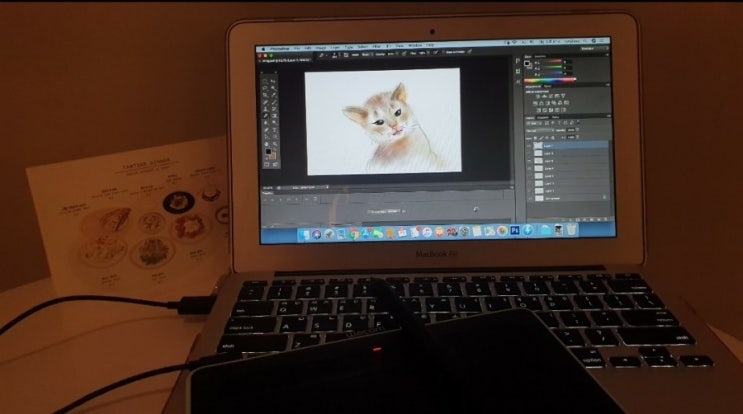The image size is (743, 414).
Task: Select the Shape tool
Action: pos(274,137)
